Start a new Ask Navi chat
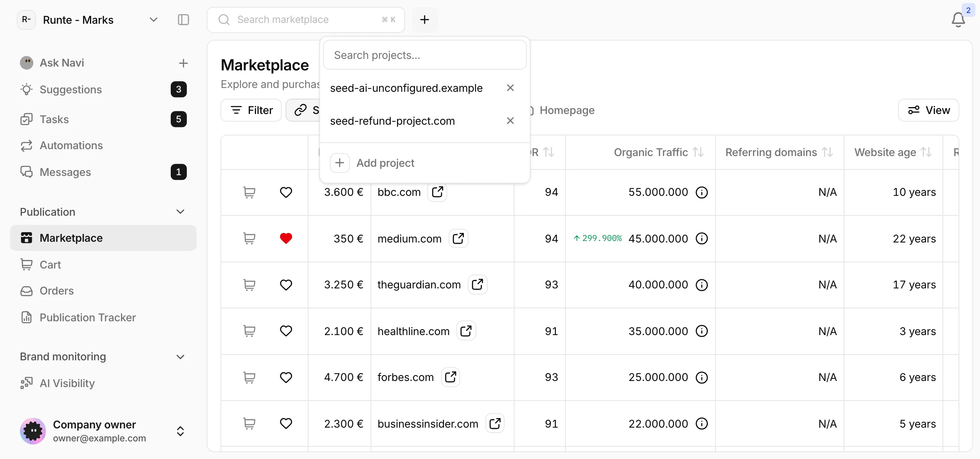 [x=183, y=63]
